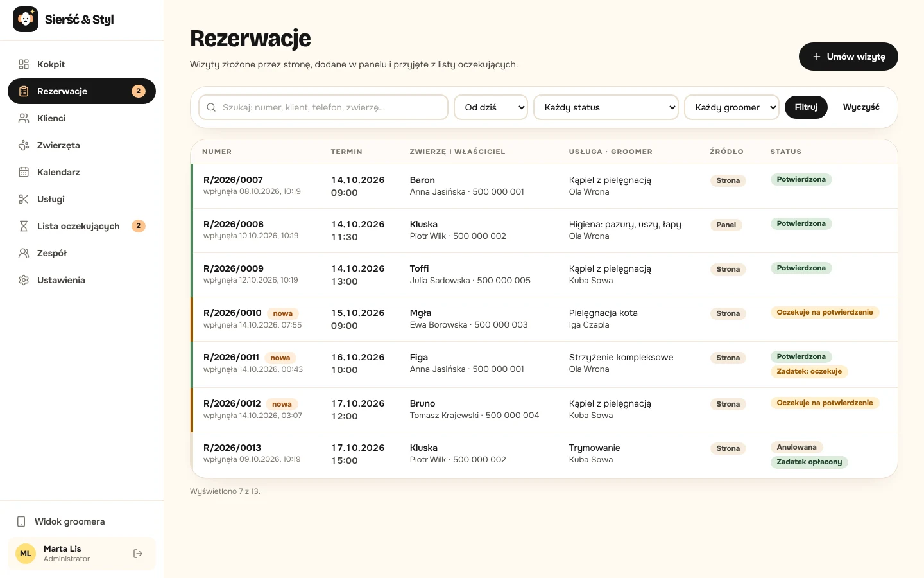924x578 pixels.
Task: Open reservation R/2026/0013
Action: click(x=232, y=448)
